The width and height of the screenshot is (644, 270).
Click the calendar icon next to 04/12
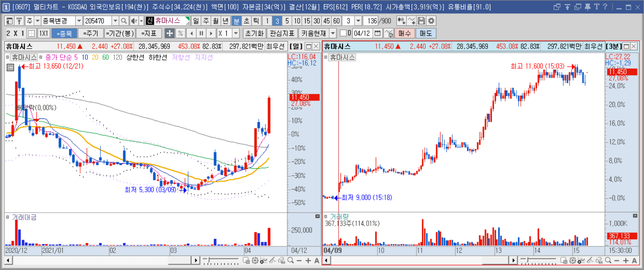point(377,33)
